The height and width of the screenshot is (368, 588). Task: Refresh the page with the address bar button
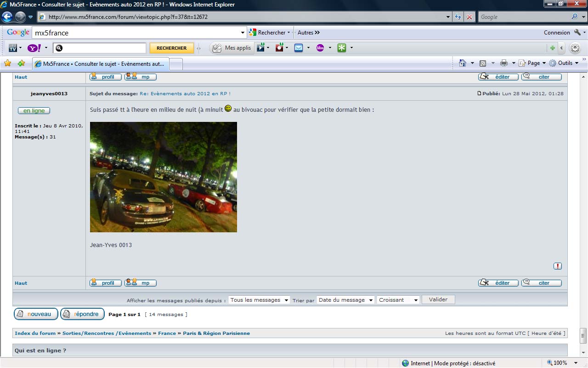tap(458, 17)
